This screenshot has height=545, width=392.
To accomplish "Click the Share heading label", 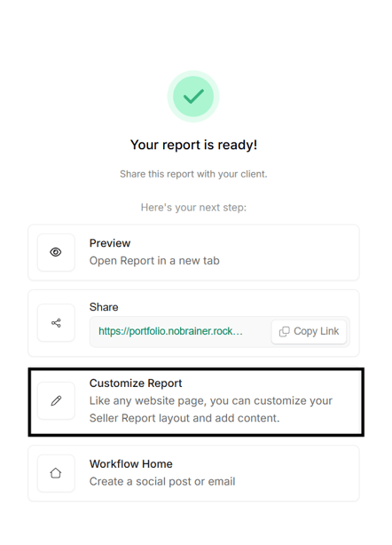I will (x=104, y=307).
